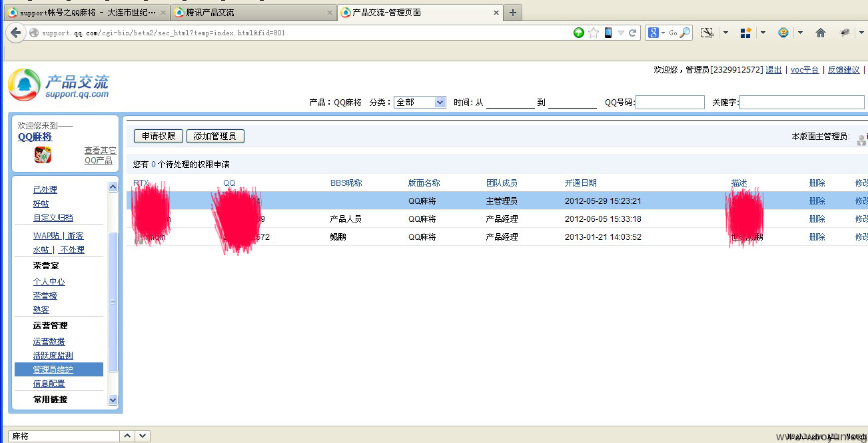Switch to 腾讯产品交流 tab

coord(253,13)
